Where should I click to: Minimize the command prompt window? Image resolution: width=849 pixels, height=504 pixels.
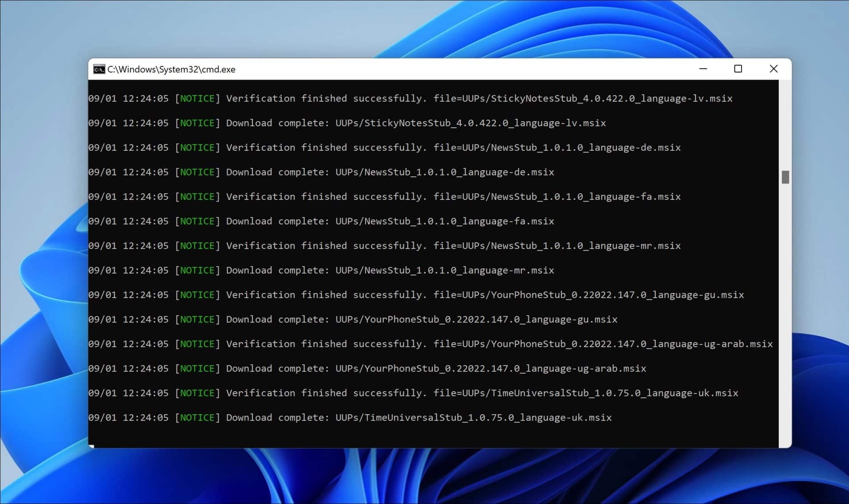click(703, 69)
